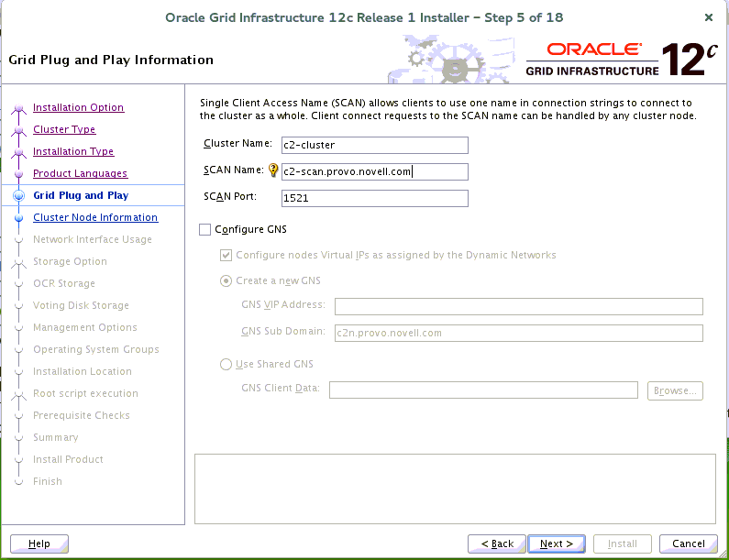Click in the SCAN Name text field

(x=375, y=171)
